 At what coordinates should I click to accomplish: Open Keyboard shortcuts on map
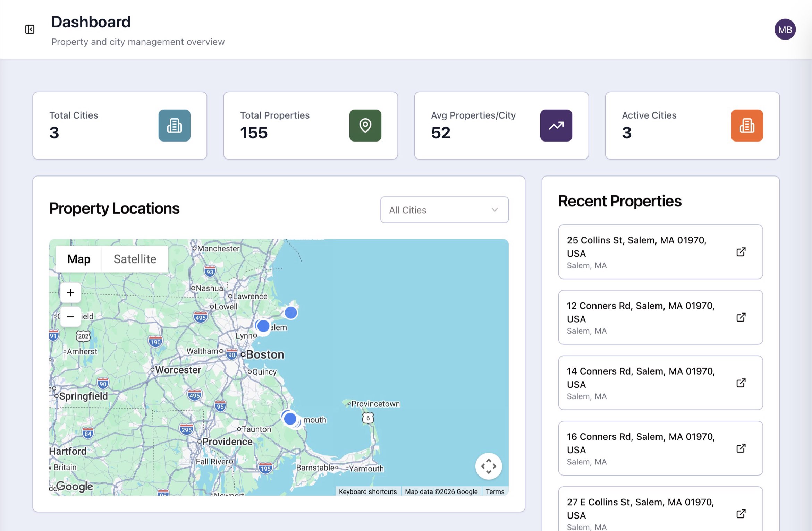(x=368, y=491)
